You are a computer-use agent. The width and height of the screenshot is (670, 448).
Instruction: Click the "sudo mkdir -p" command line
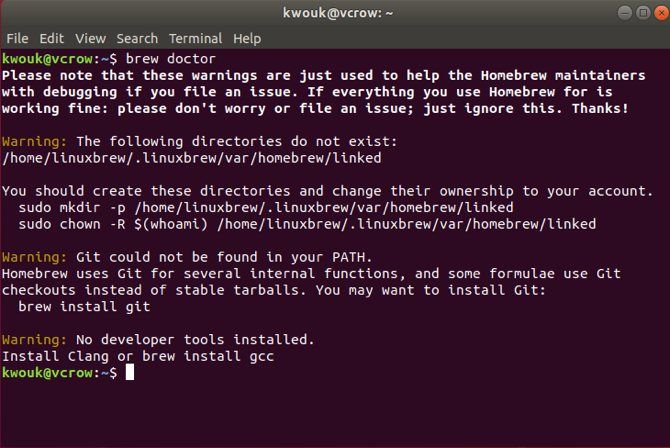(266, 207)
